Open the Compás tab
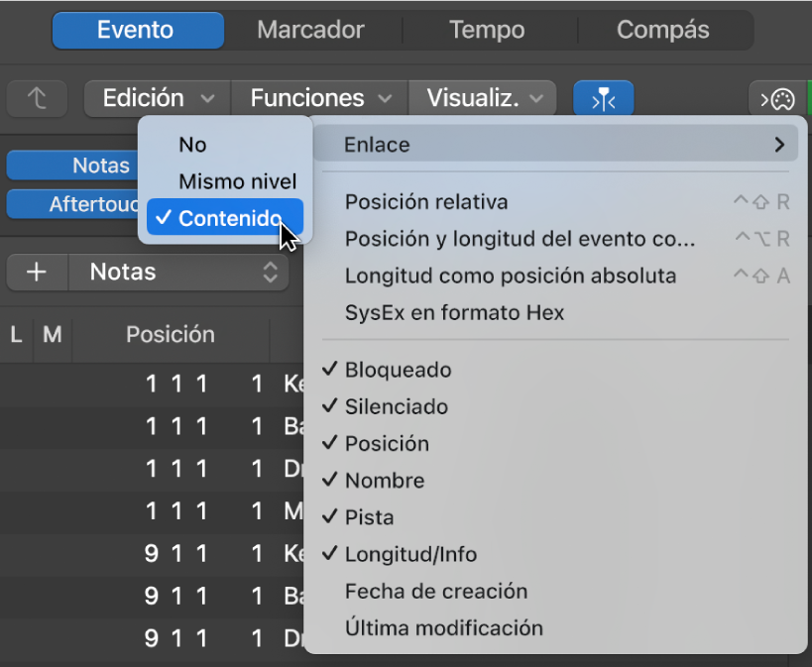Image resolution: width=812 pixels, height=667 pixels. (x=662, y=30)
